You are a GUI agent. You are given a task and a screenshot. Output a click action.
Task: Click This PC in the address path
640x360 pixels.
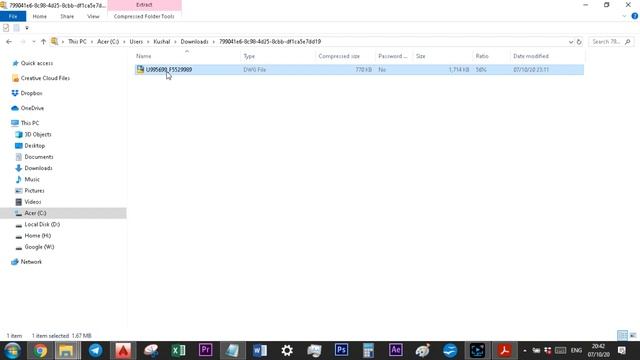tap(77, 42)
